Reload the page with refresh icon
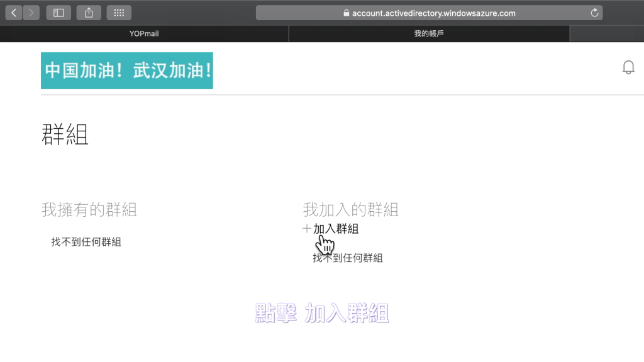The width and height of the screenshot is (644, 362). pos(594,13)
